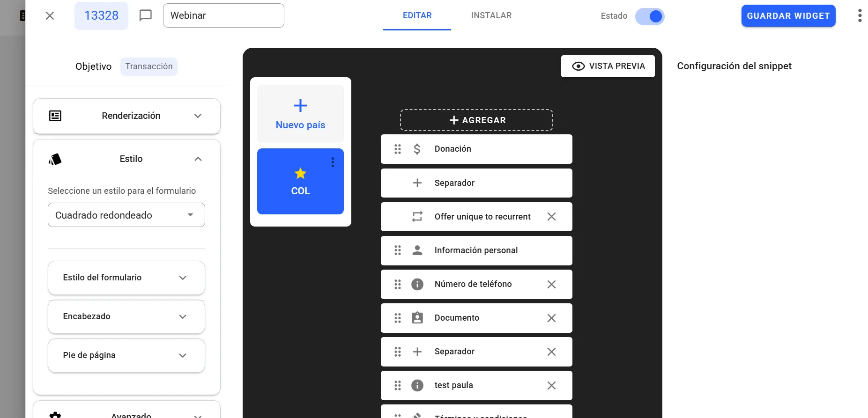868x418 pixels.
Task: Expand Estilo del formulario panel
Action: 126,278
